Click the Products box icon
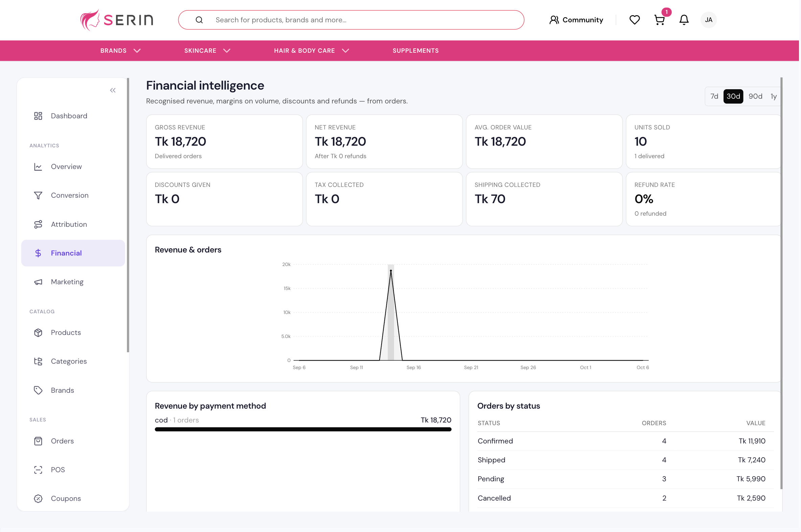This screenshot has height=532, width=801. pos(38,333)
